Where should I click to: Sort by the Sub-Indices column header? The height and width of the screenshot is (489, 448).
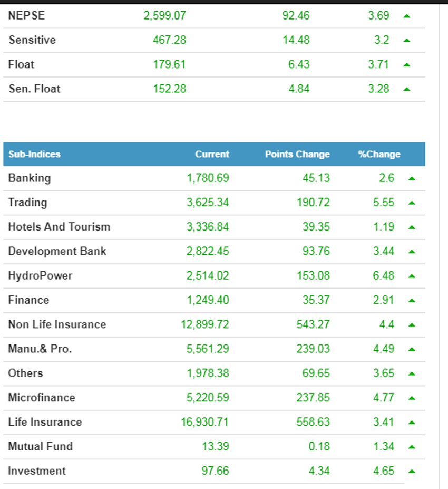[34, 155]
